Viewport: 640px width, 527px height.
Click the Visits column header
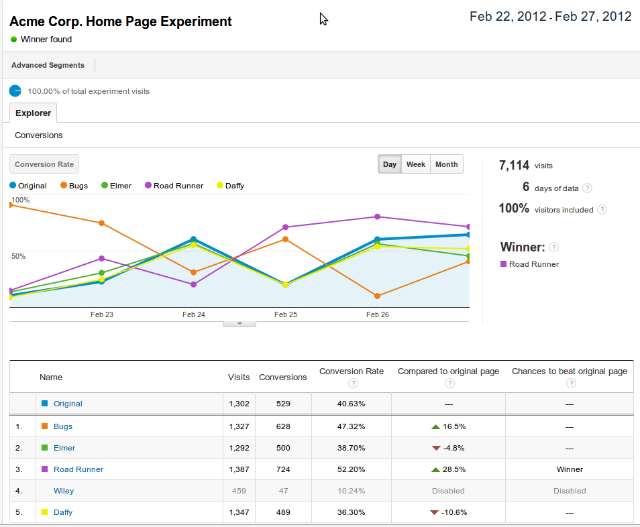coord(239,377)
